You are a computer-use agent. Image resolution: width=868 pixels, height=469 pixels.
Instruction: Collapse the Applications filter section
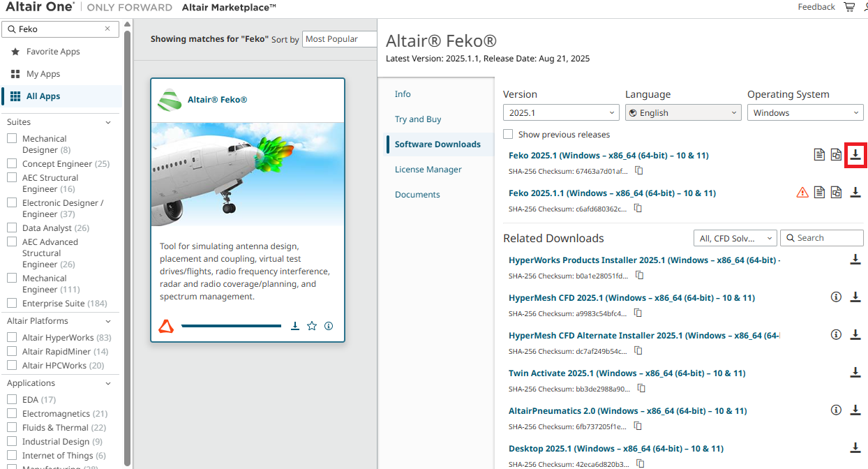(x=108, y=383)
